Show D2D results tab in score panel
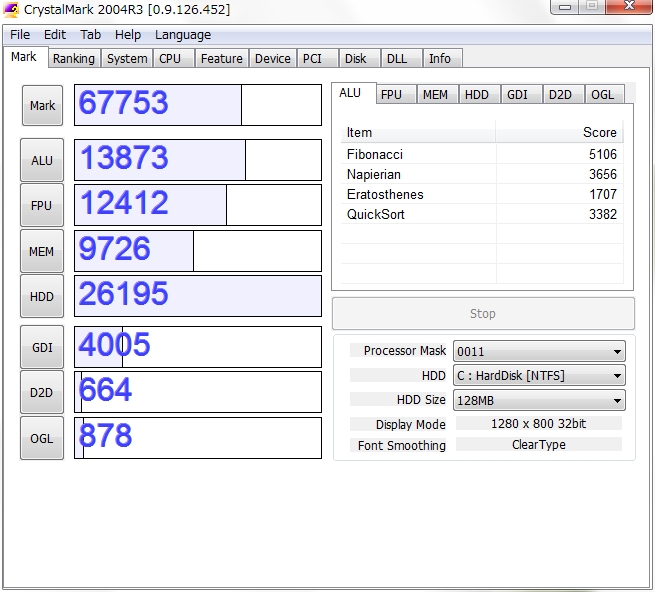The image size is (655, 592). (x=563, y=95)
